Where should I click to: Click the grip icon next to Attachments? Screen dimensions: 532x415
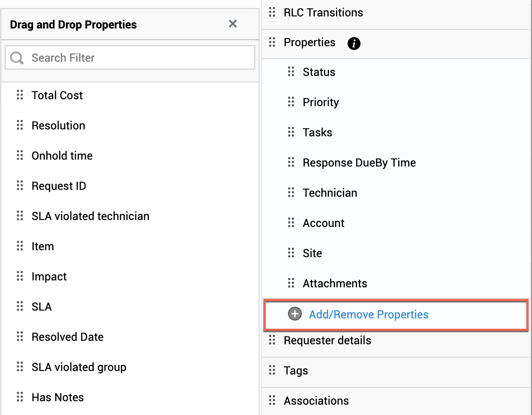click(x=291, y=283)
